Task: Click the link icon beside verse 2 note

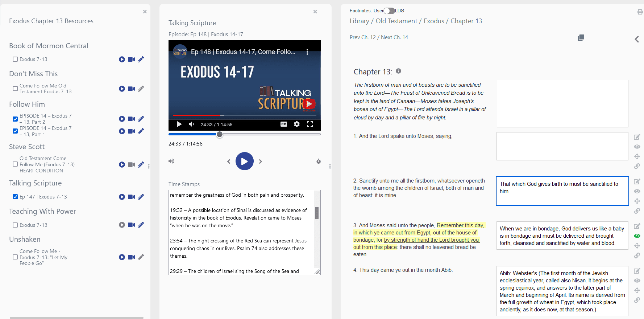Action: pyautogui.click(x=637, y=211)
